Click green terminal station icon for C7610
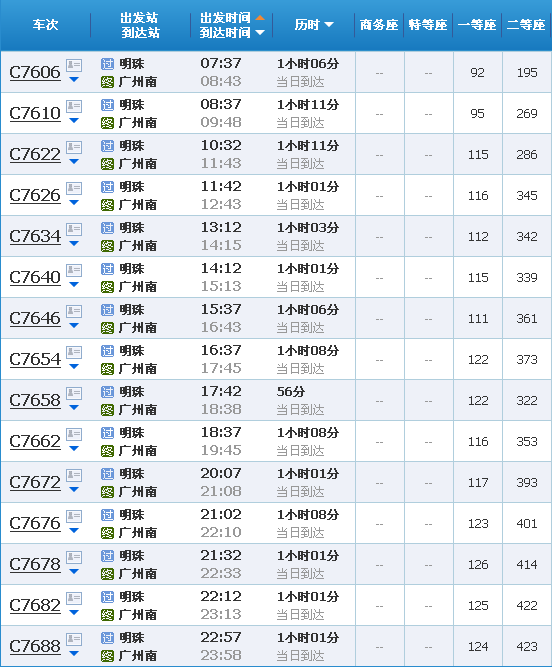 coord(107,123)
